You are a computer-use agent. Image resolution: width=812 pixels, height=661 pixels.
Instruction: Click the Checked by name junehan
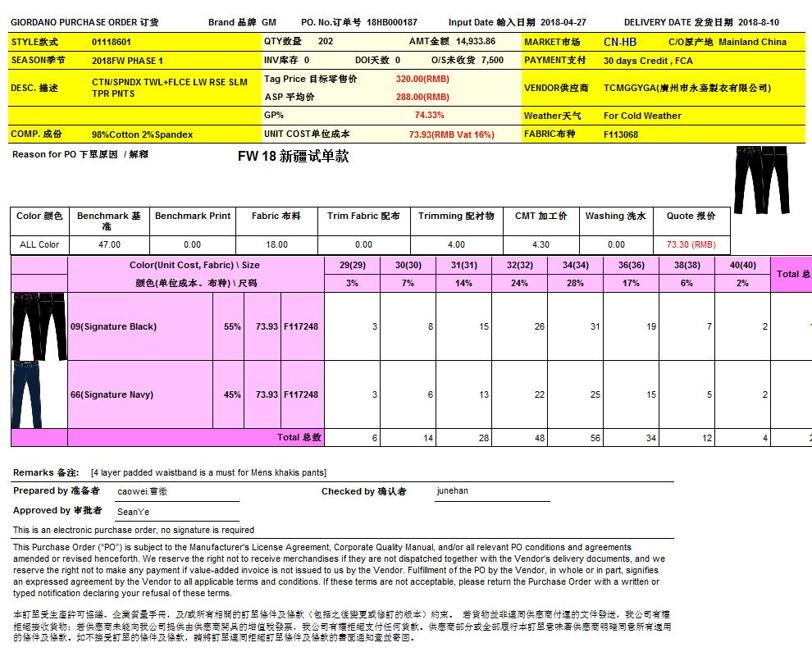(x=453, y=491)
